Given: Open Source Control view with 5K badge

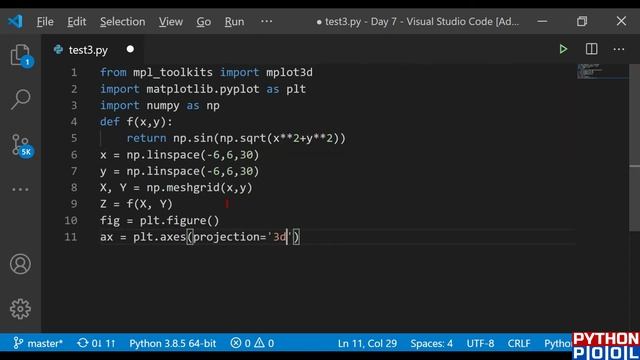Looking at the screenshot, I should coord(21,146).
